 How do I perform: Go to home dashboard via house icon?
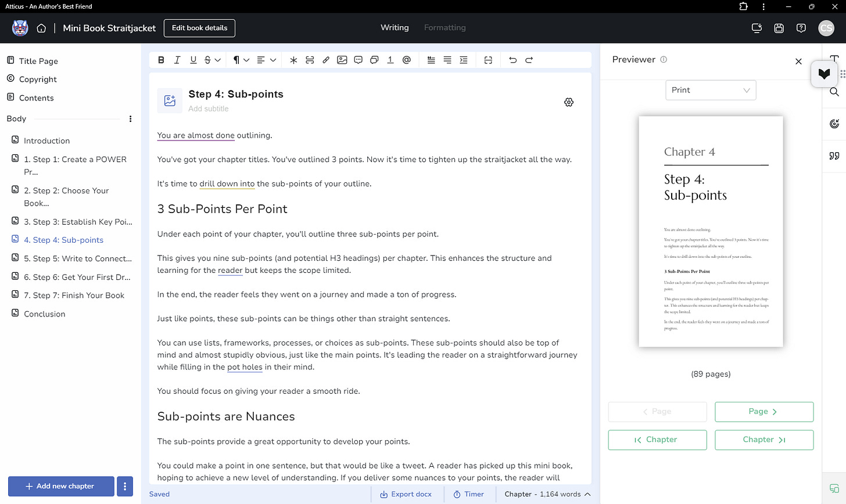coord(41,28)
